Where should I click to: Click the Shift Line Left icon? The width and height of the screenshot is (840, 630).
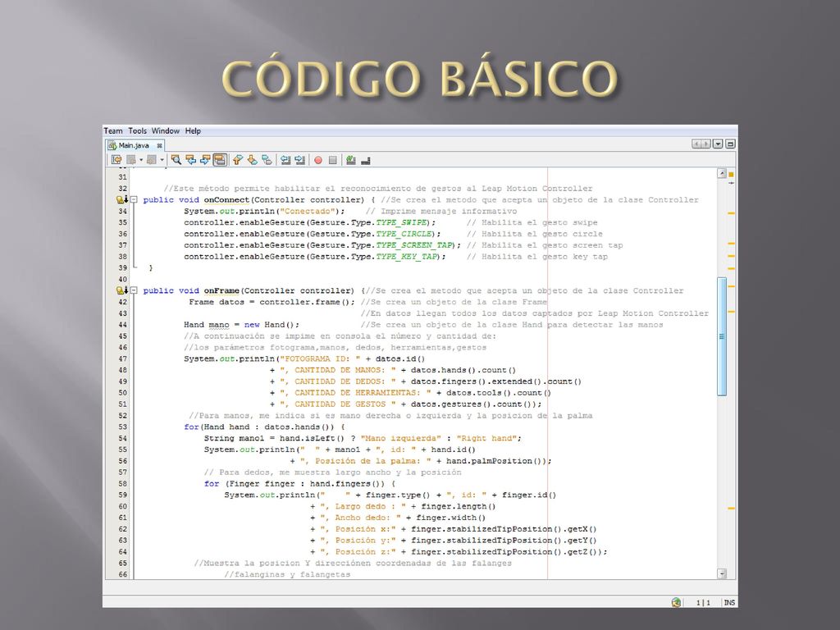coord(285,160)
